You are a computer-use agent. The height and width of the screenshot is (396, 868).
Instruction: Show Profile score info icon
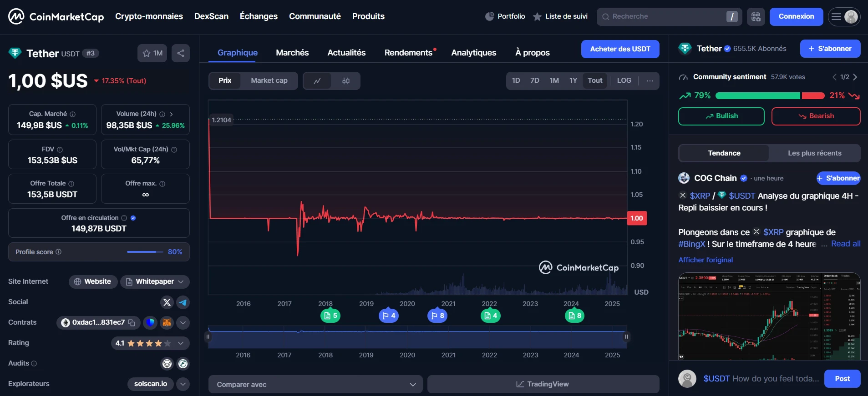(58, 252)
